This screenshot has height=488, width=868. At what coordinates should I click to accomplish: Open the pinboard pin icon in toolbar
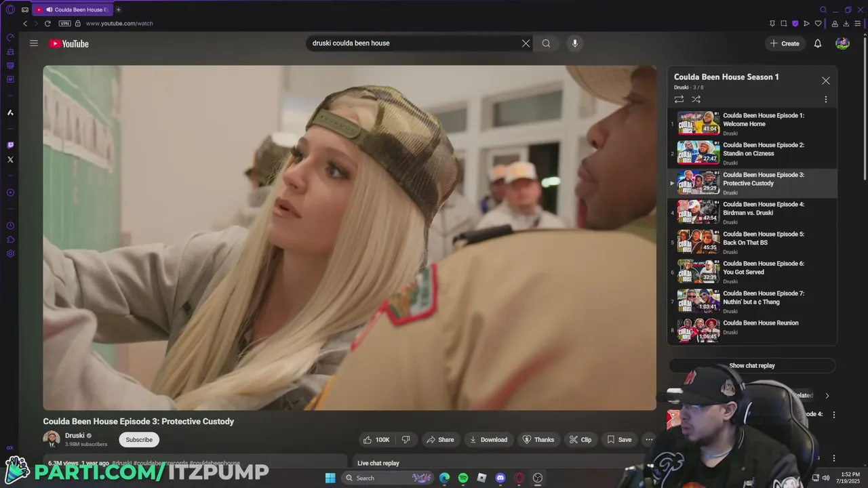pos(772,23)
